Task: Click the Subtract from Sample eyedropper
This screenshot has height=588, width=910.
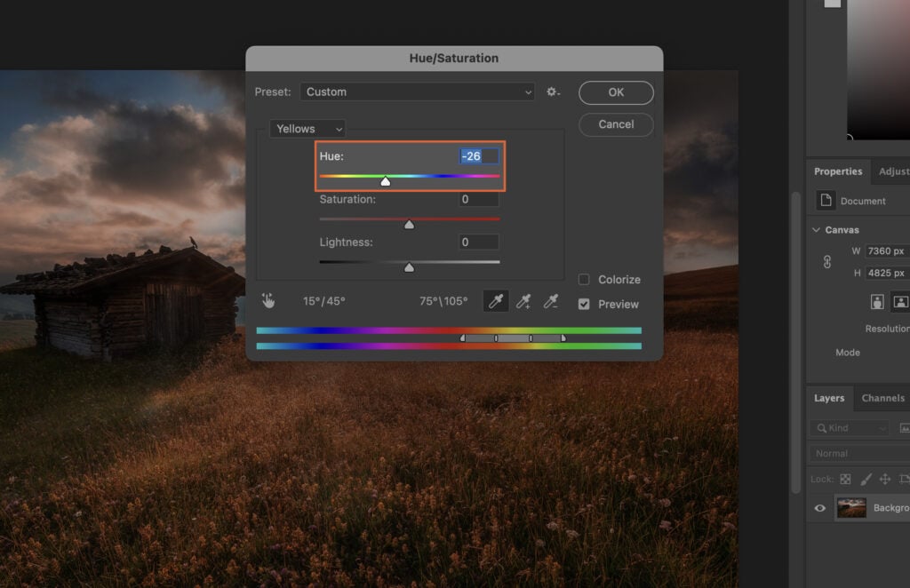Action: [551, 300]
